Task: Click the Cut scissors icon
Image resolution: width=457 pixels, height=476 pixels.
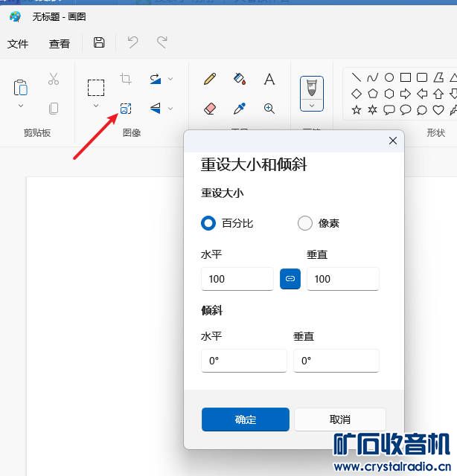Action: click(54, 79)
